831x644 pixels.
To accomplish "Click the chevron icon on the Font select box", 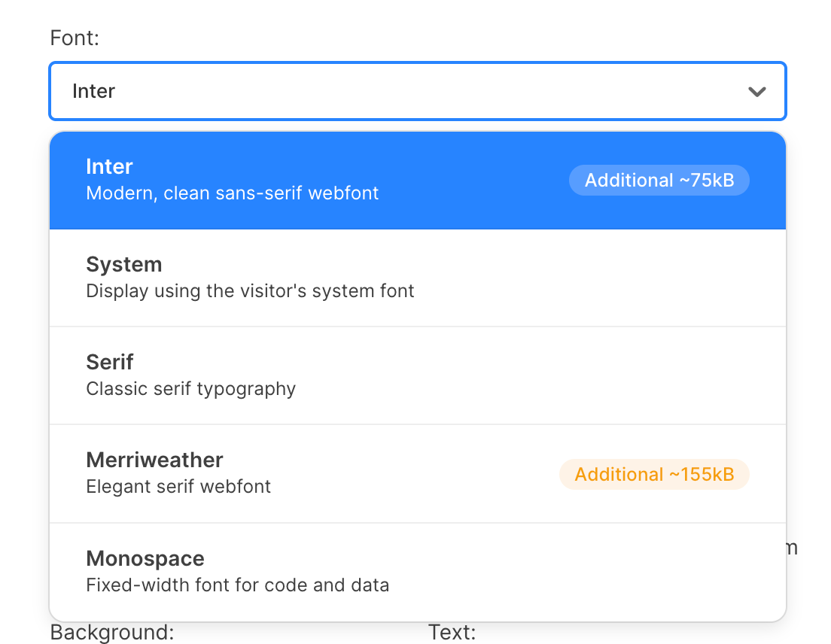I will pos(756,91).
